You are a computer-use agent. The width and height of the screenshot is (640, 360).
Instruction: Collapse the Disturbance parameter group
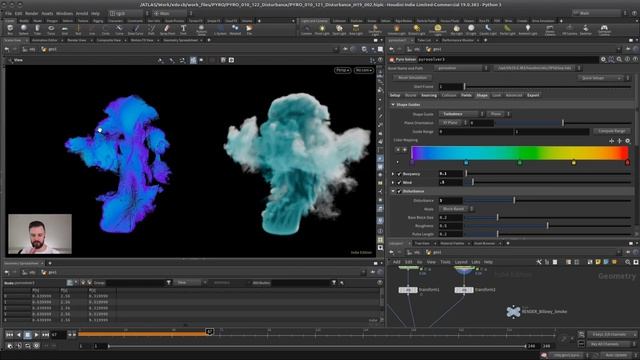tap(393, 191)
